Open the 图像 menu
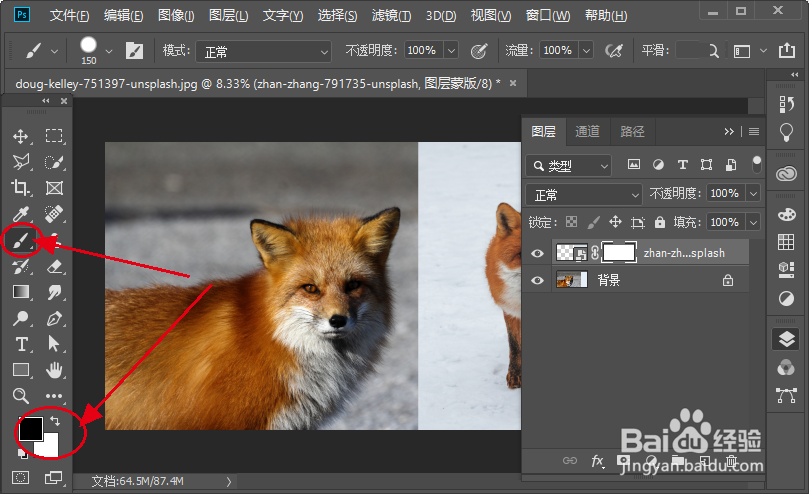The image size is (809, 494). 176,15
